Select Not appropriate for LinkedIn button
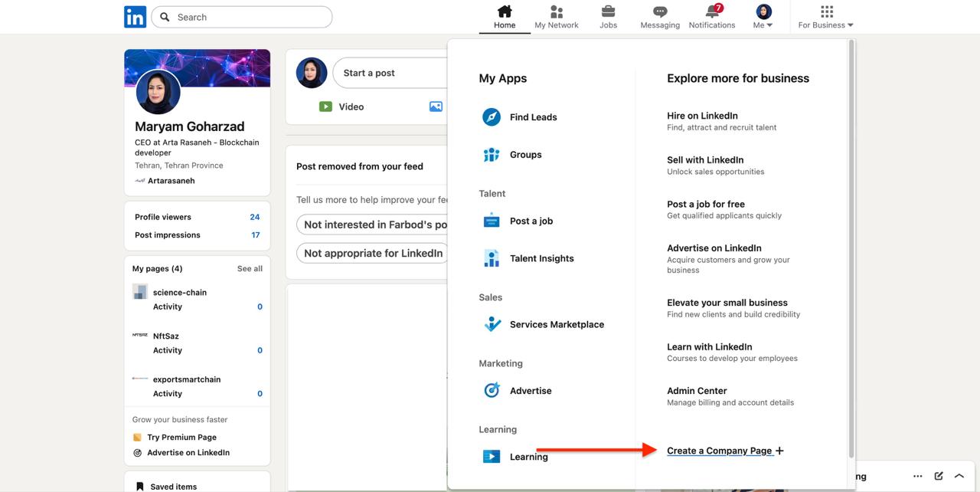980x492 pixels. pos(373,253)
